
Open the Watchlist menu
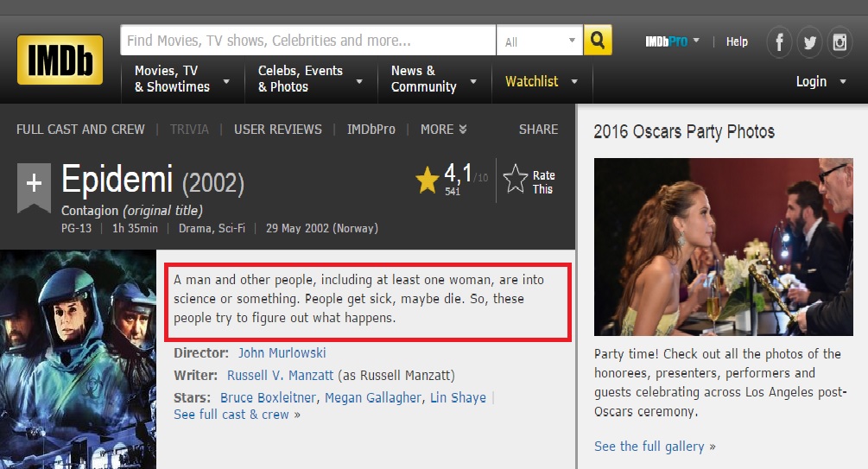542,81
